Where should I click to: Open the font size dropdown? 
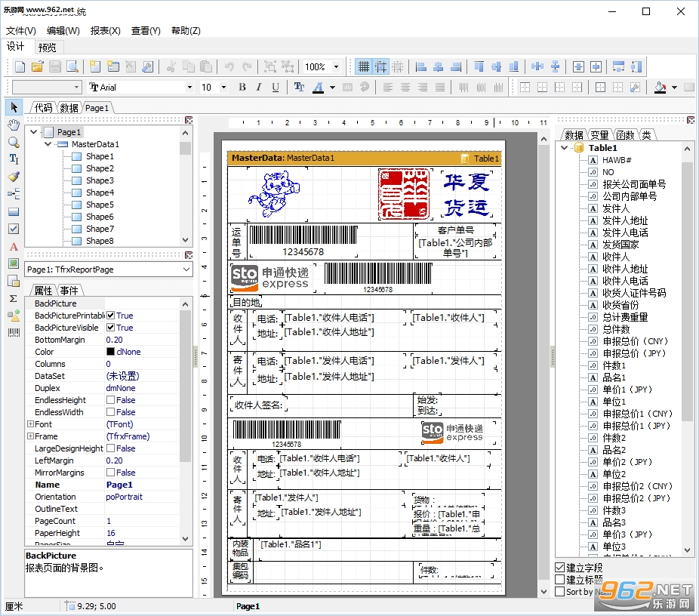pos(223,88)
